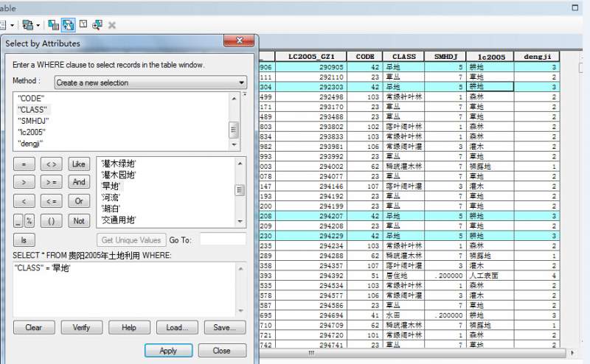Open the Method selection dropdown
This screenshot has width=590, height=364.
click(x=150, y=83)
